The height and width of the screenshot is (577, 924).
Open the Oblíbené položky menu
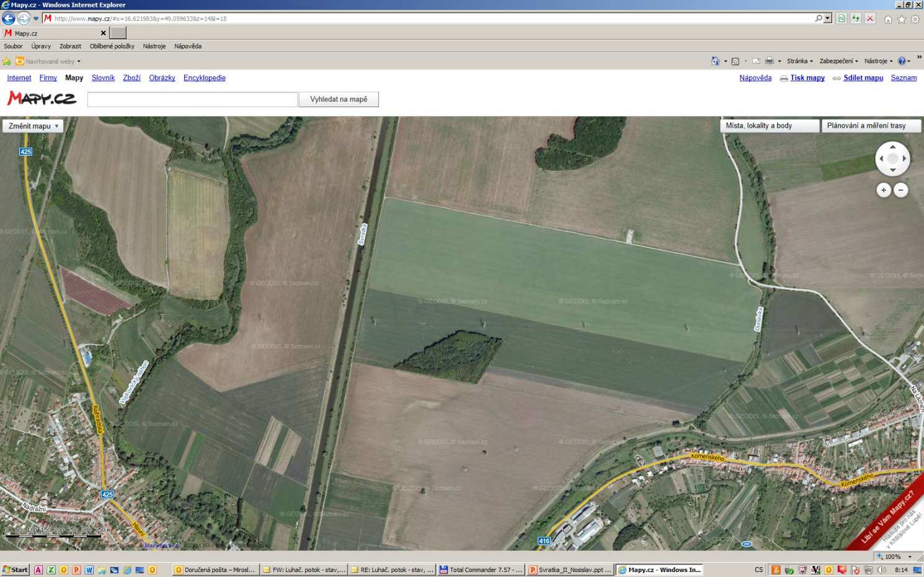[112, 46]
